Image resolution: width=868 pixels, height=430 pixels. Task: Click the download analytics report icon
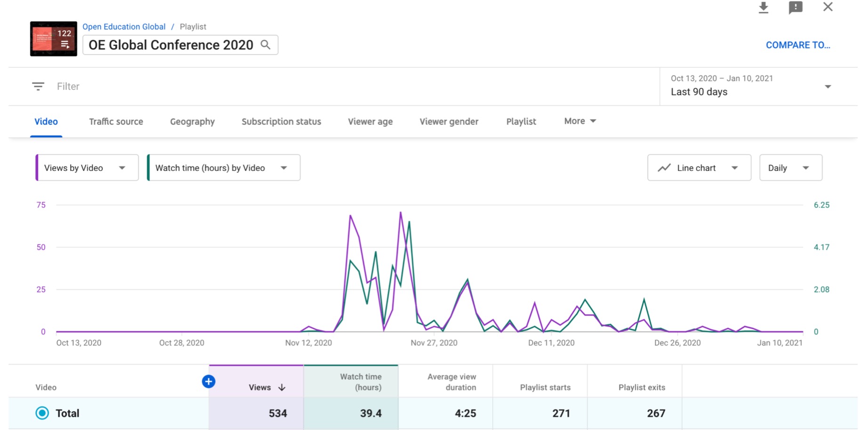[764, 8]
